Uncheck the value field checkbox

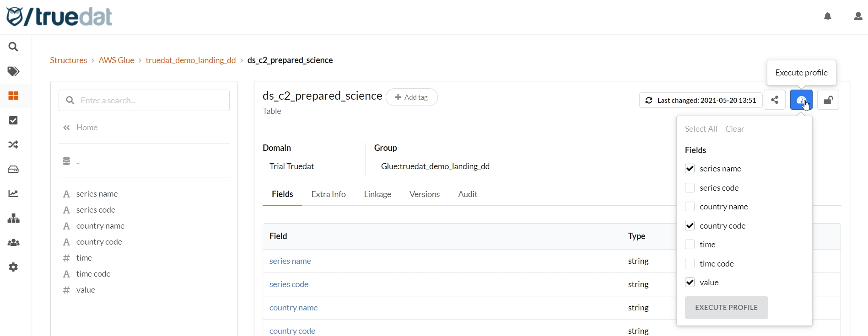[690, 283]
